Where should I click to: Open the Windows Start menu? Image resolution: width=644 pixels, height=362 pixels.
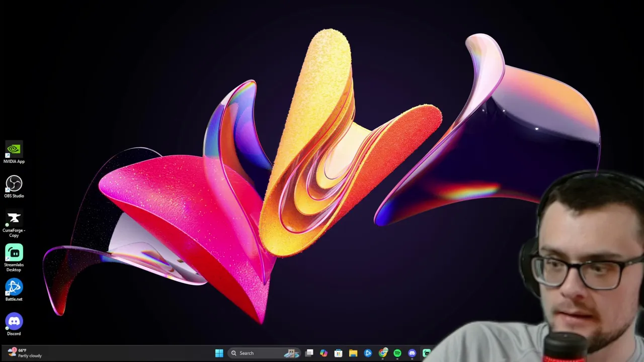(219, 353)
